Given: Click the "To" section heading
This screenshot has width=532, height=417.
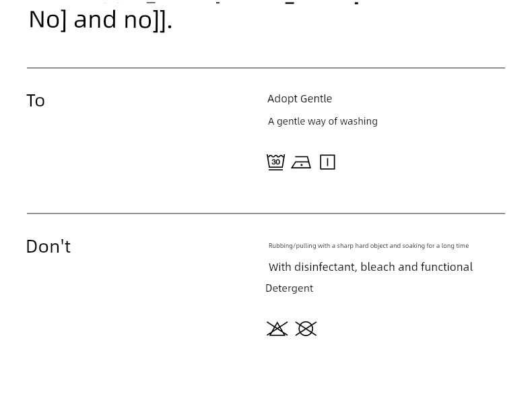Looking at the screenshot, I should 36,100.
